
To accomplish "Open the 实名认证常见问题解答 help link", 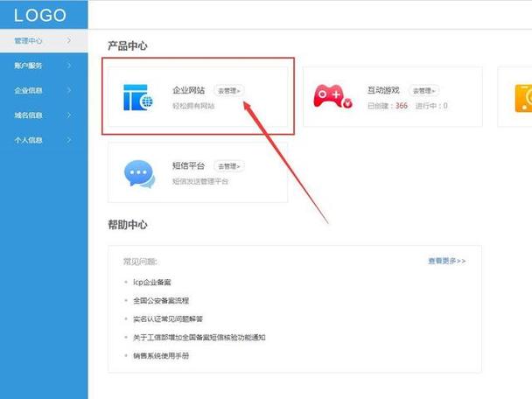I will [168, 318].
